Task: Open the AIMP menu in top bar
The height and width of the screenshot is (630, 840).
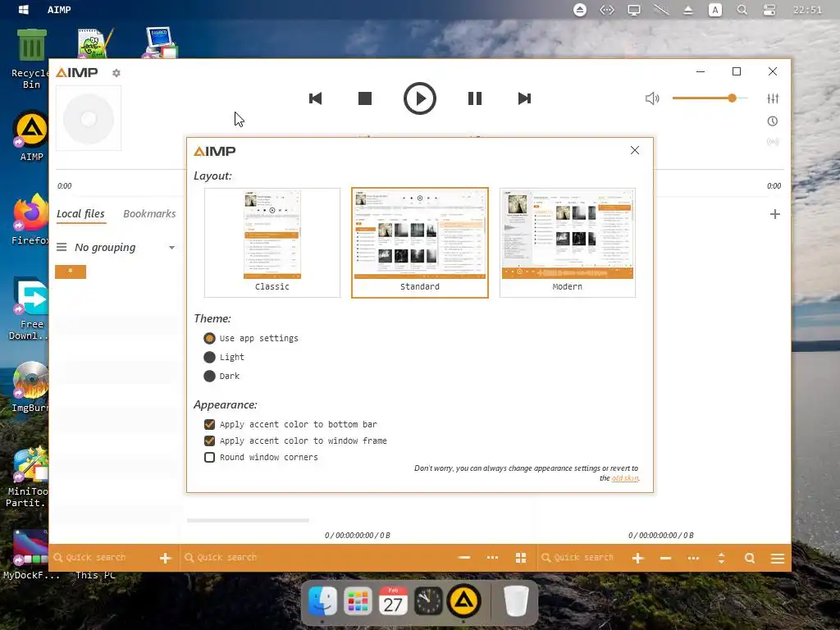Action: click(59, 10)
